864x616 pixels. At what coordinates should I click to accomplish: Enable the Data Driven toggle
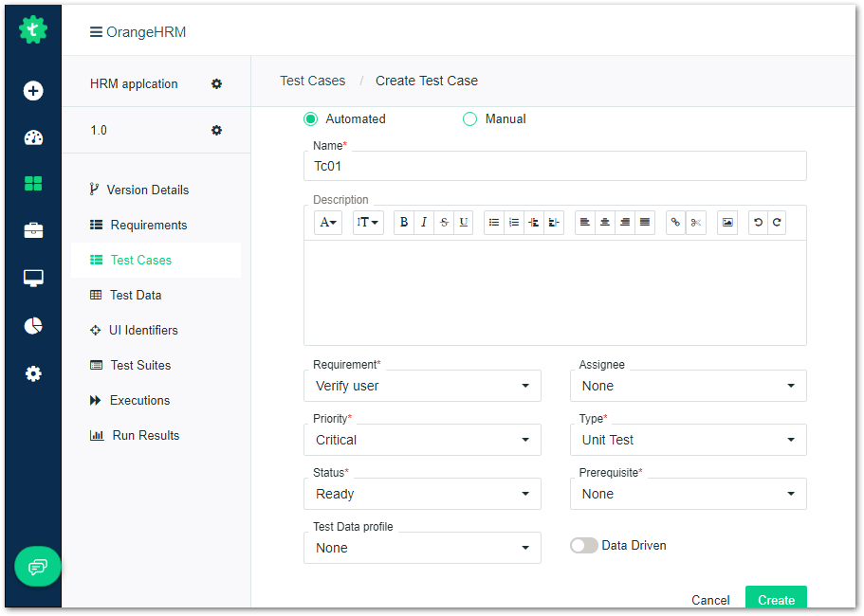point(583,545)
